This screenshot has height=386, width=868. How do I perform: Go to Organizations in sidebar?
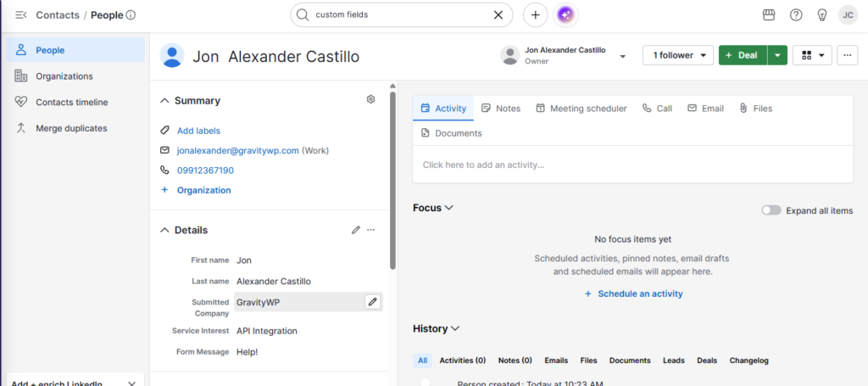75,76
